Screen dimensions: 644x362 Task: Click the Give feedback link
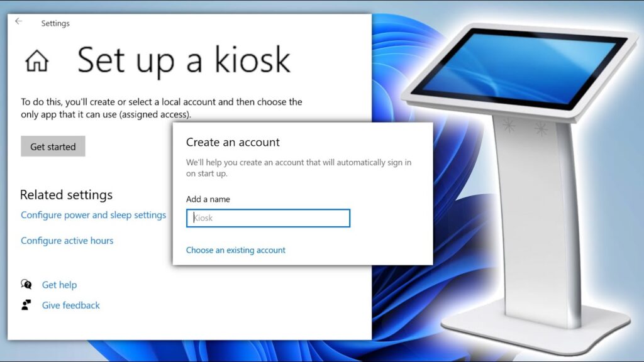70,305
